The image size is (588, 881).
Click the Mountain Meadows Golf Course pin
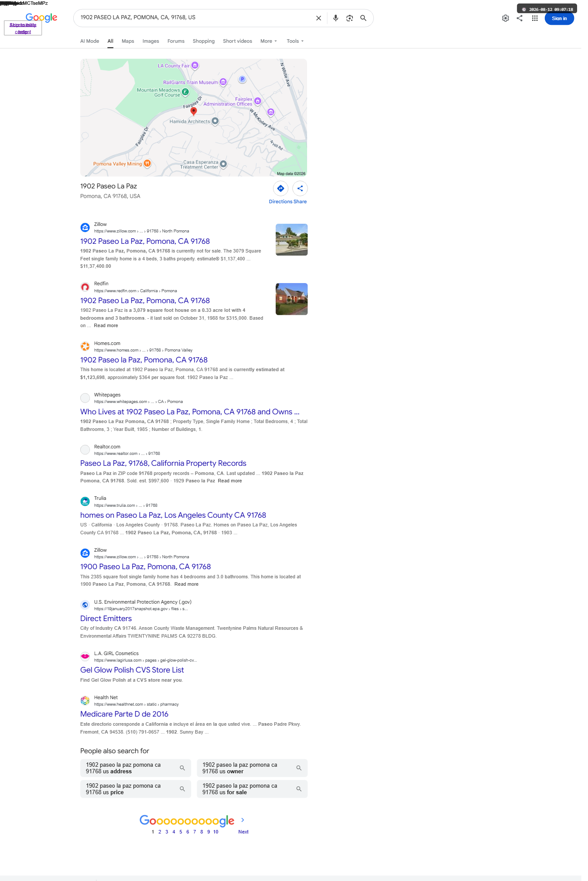tap(185, 92)
